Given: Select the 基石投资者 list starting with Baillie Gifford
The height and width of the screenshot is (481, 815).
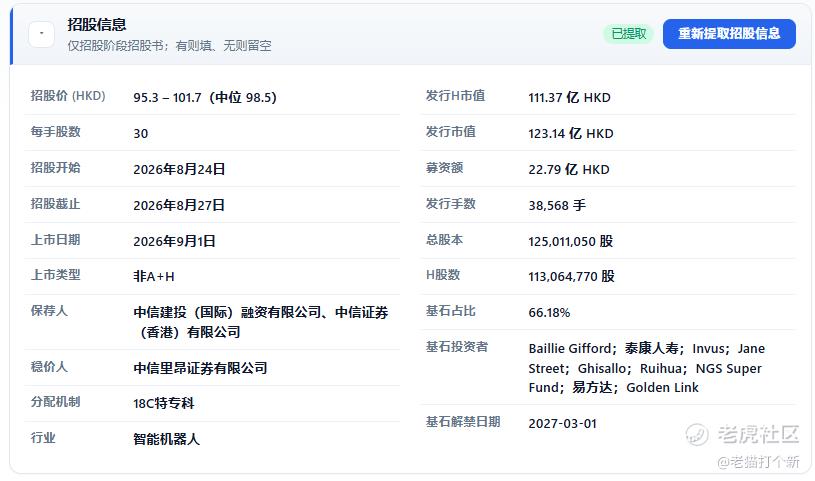Looking at the screenshot, I should pyautogui.click(x=647, y=368).
